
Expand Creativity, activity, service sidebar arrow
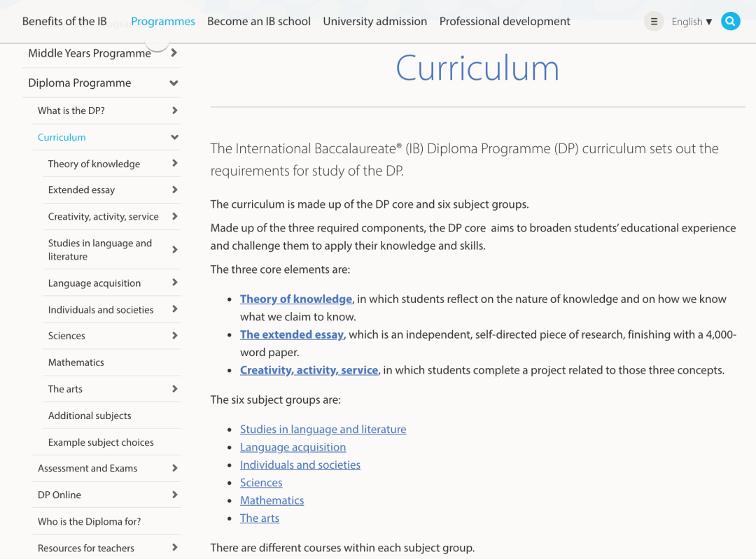(174, 216)
